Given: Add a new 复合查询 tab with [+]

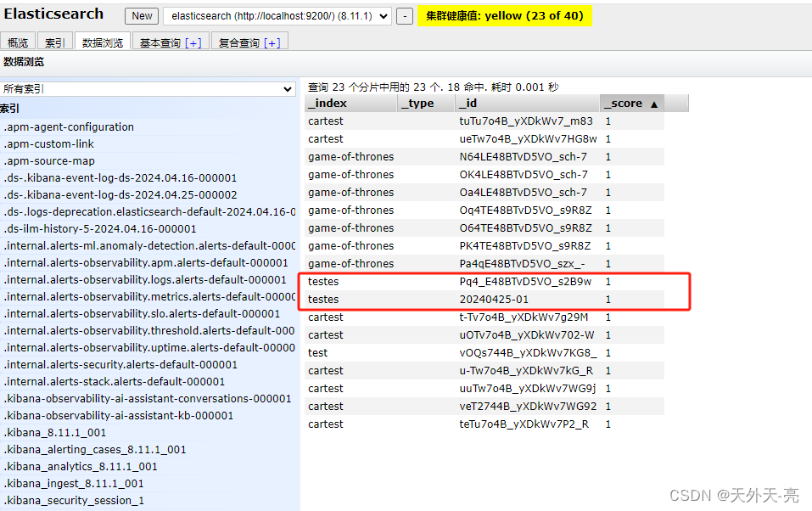Looking at the screenshot, I should point(272,43).
